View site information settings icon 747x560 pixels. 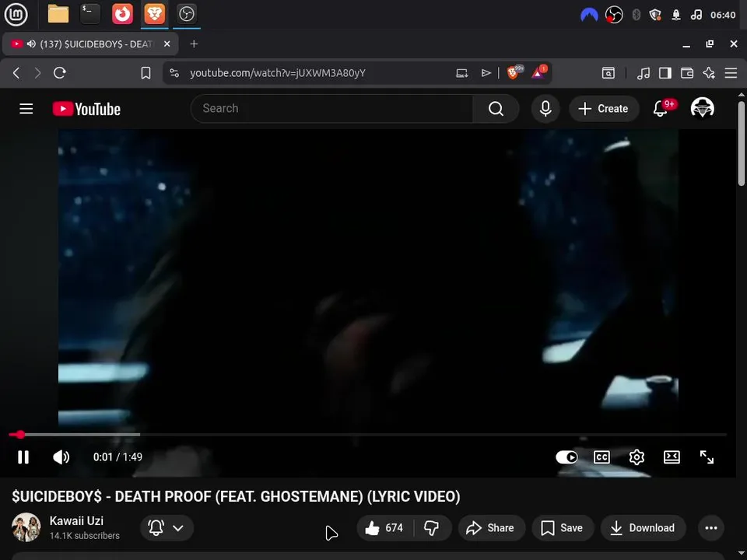[174, 73]
